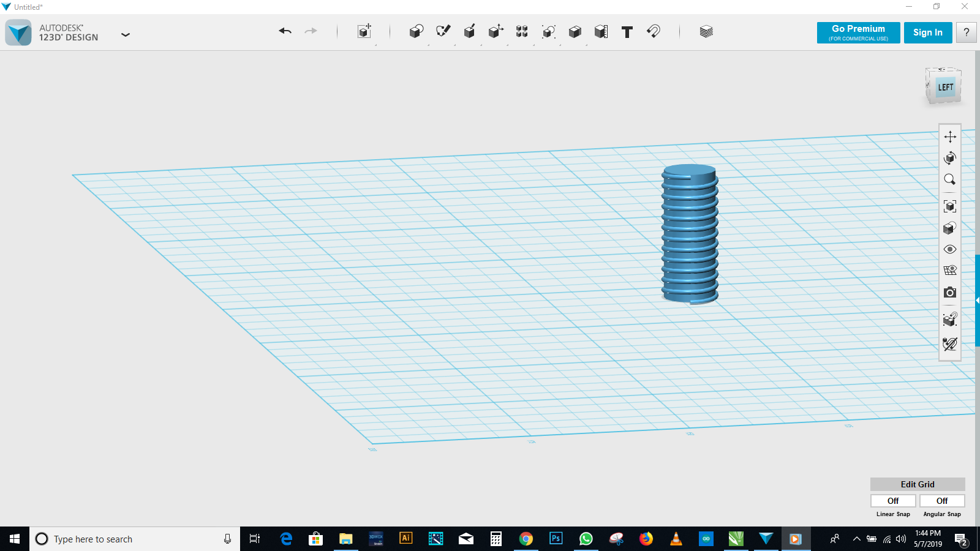The width and height of the screenshot is (980, 551).
Task: Show hidden system tray icons
Action: [856, 539]
